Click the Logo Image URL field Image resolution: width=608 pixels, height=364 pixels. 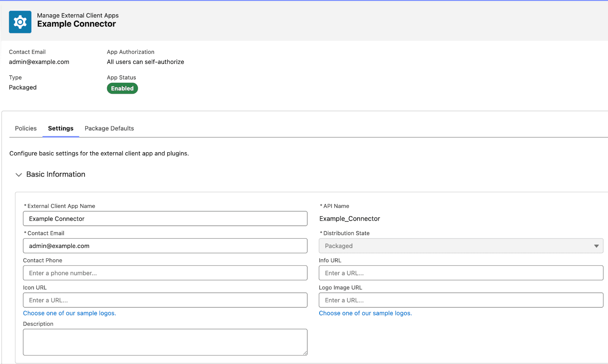[x=461, y=300]
